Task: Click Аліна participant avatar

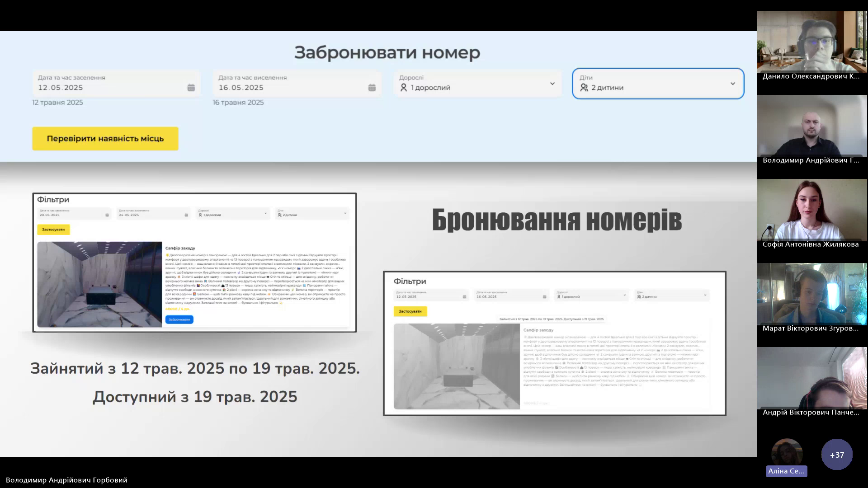Action: [787, 453]
